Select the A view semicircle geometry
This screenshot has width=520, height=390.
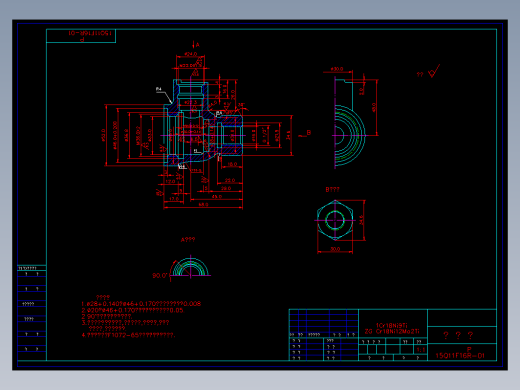click(x=190, y=267)
